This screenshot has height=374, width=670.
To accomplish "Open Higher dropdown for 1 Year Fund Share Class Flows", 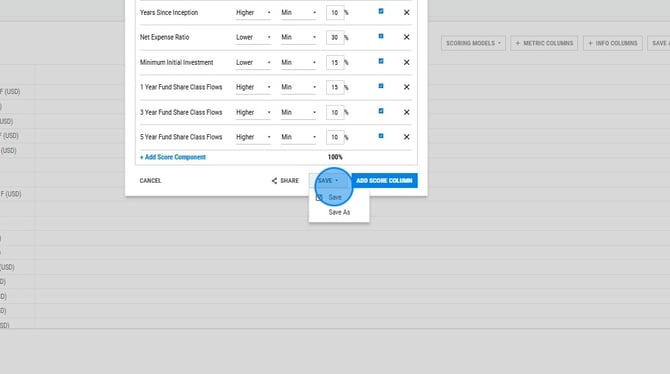I will click(x=253, y=87).
